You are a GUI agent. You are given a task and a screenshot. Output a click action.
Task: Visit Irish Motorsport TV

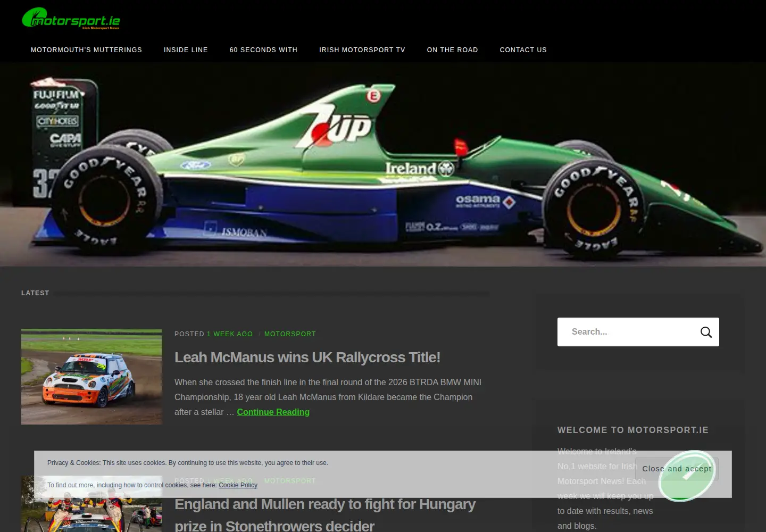[x=362, y=50]
